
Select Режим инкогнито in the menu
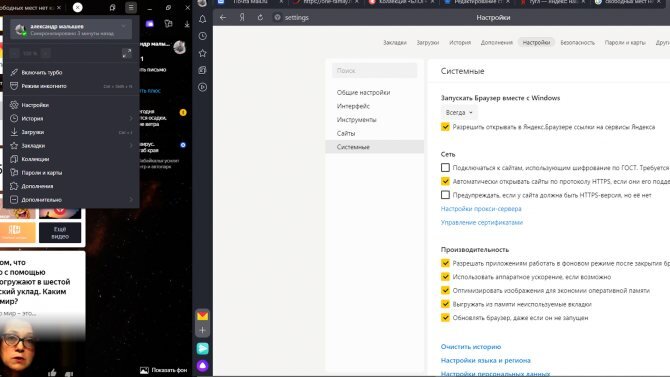point(71,86)
